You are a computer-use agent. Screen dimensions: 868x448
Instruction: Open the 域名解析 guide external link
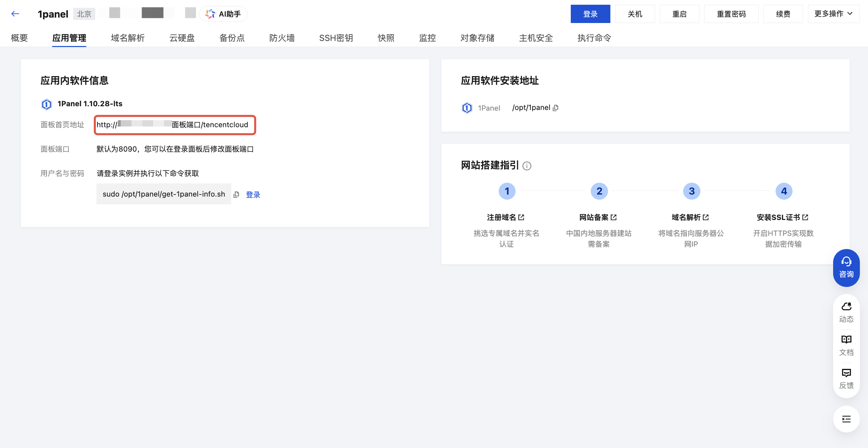tap(690, 217)
